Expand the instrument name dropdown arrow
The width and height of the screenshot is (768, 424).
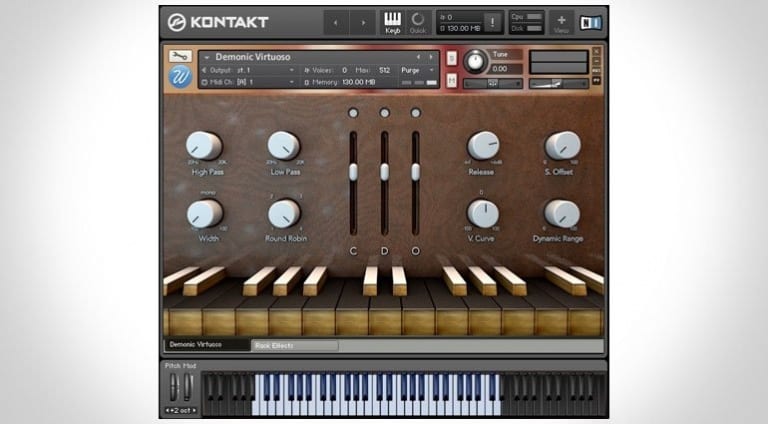tap(207, 57)
